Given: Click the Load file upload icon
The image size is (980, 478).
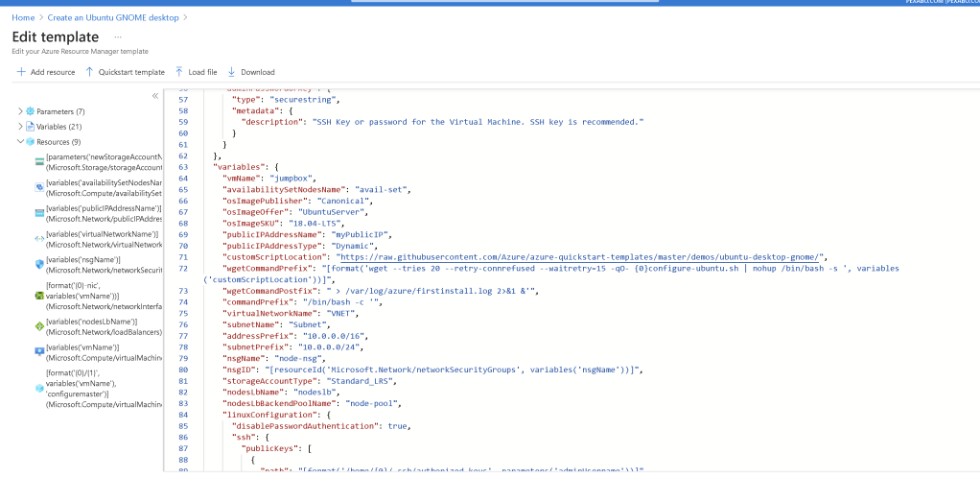Looking at the screenshot, I should 179,72.
